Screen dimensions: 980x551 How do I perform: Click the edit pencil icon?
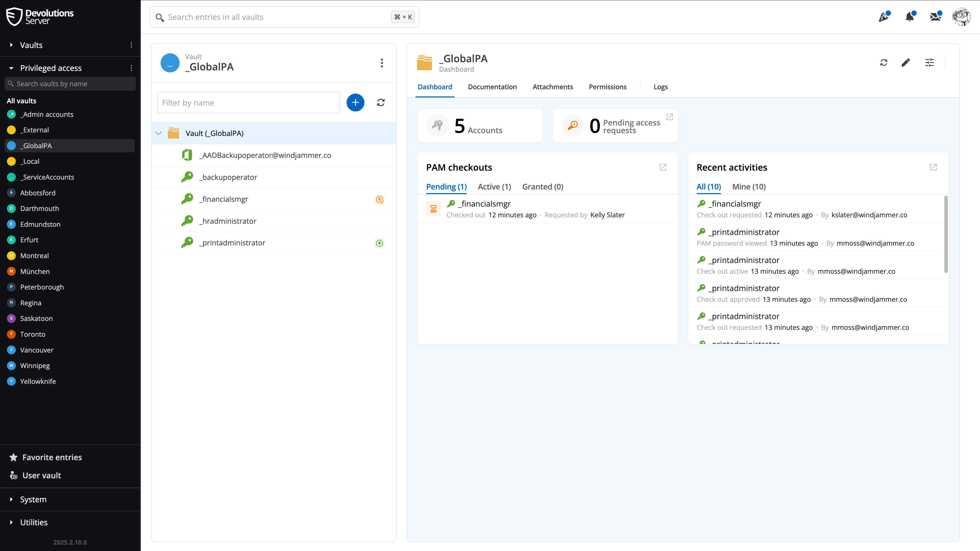(x=905, y=63)
